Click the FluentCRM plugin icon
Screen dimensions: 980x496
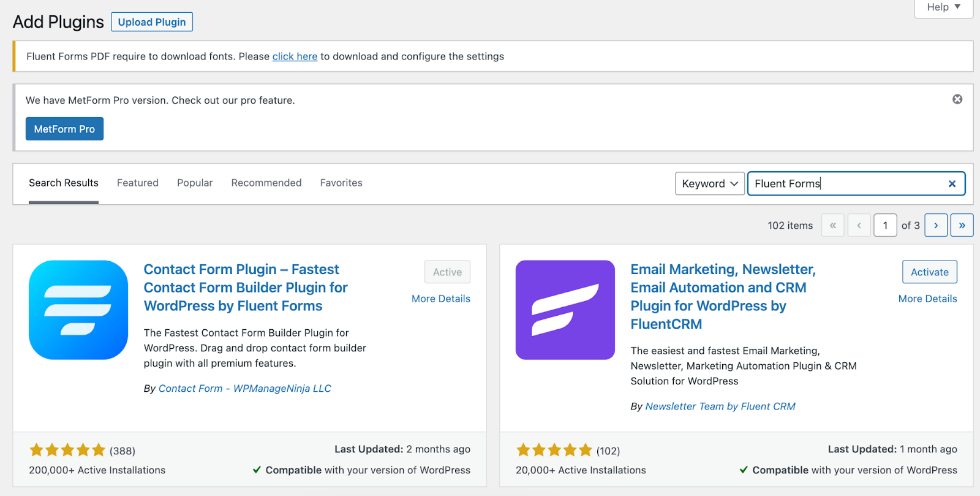[x=565, y=310]
